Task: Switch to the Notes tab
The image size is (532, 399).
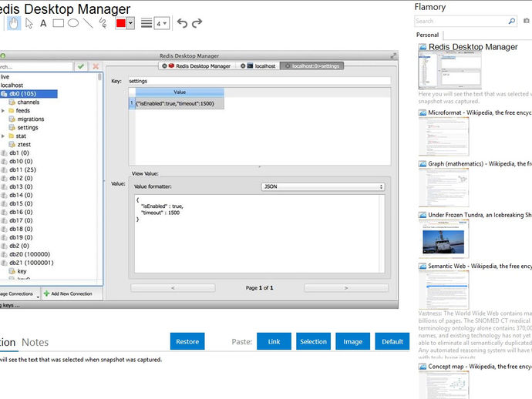Action: (35, 343)
